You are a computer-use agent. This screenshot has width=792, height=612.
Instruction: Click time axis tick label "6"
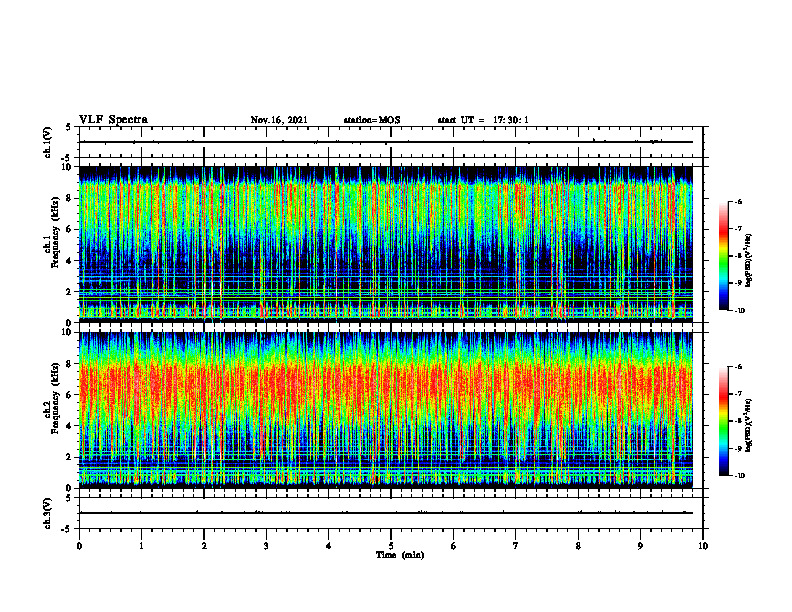click(x=454, y=546)
